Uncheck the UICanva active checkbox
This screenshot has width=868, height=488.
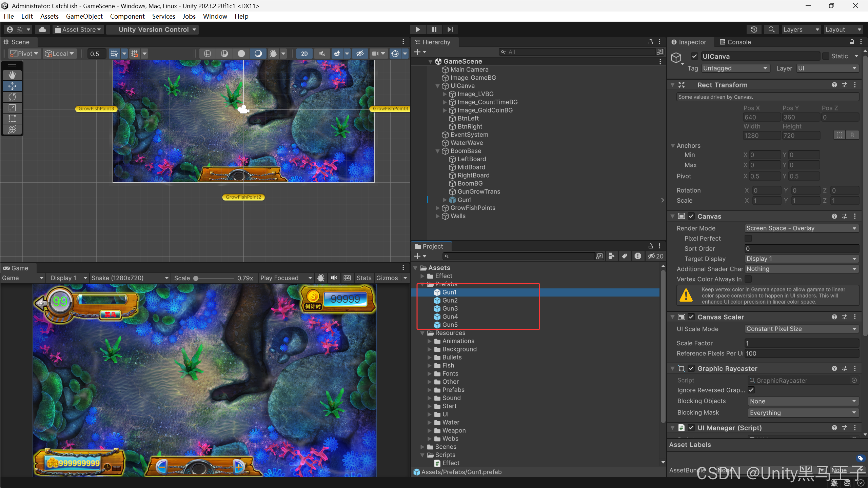click(x=694, y=56)
